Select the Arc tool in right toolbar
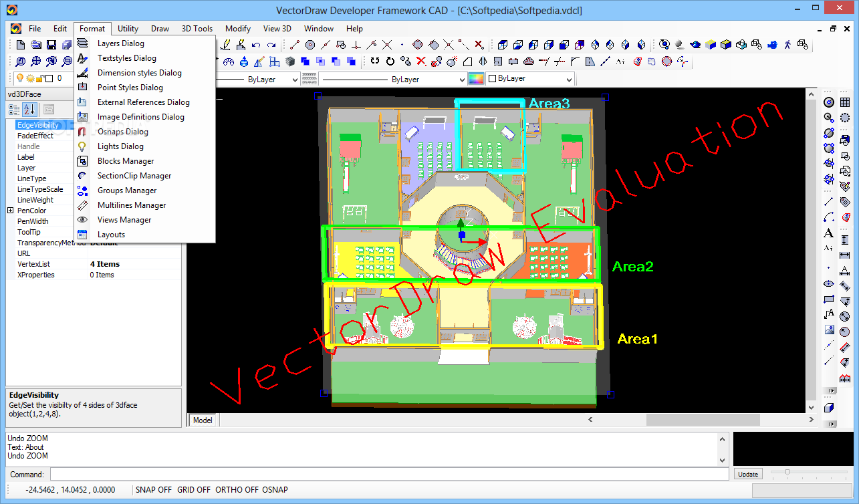This screenshot has width=859, height=504. tap(829, 217)
